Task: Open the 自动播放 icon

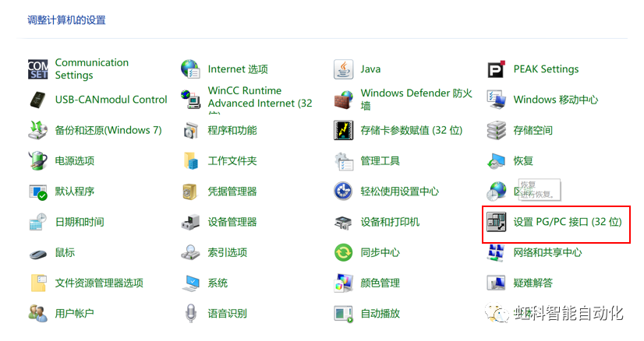Action: [343, 314]
